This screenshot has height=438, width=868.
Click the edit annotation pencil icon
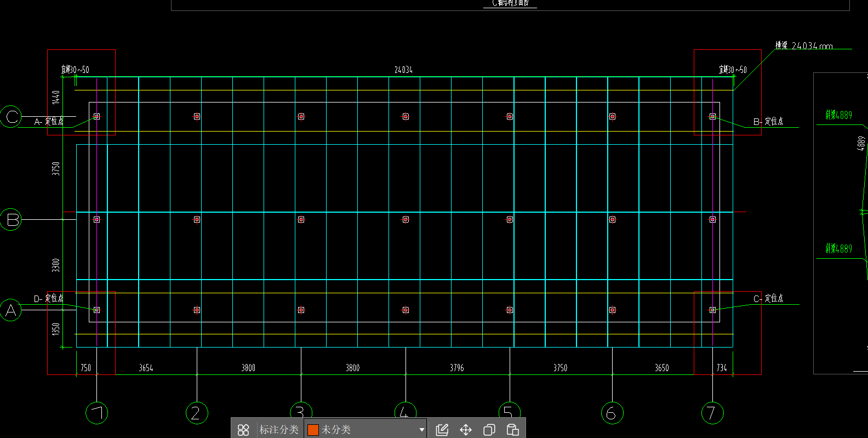coord(442,430)
